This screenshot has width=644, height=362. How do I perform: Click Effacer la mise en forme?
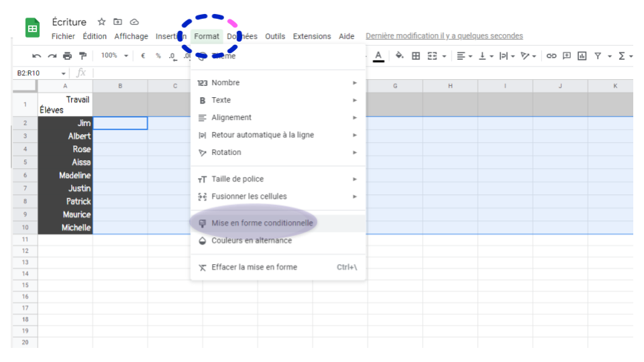point(254,267)
